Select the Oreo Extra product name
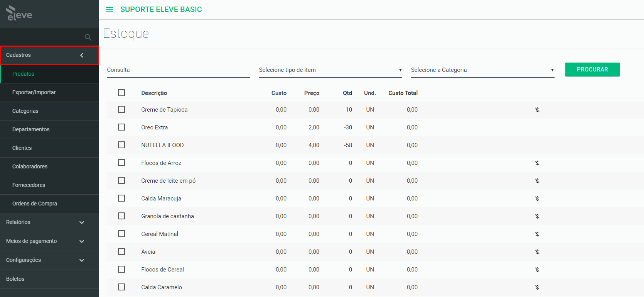 point(154,127)
